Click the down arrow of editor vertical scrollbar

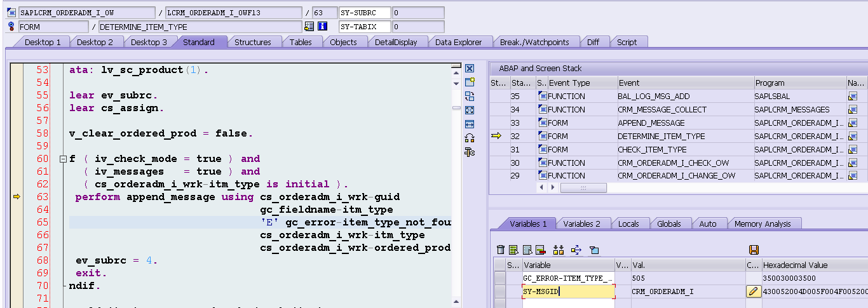(456, 83)
